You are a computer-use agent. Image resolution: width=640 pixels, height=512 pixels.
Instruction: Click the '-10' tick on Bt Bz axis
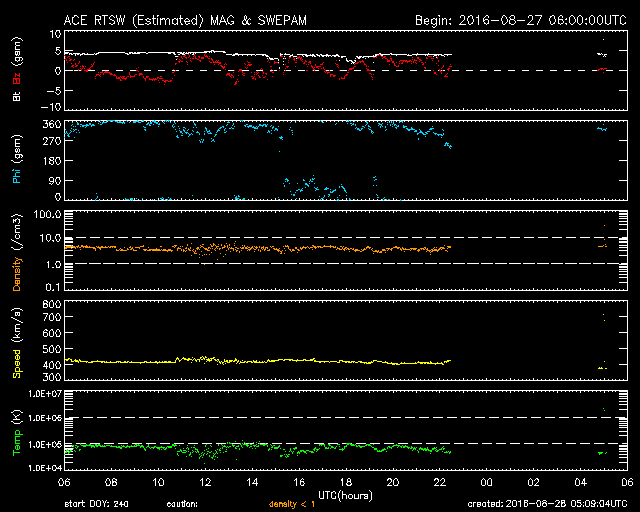point(53,107)
